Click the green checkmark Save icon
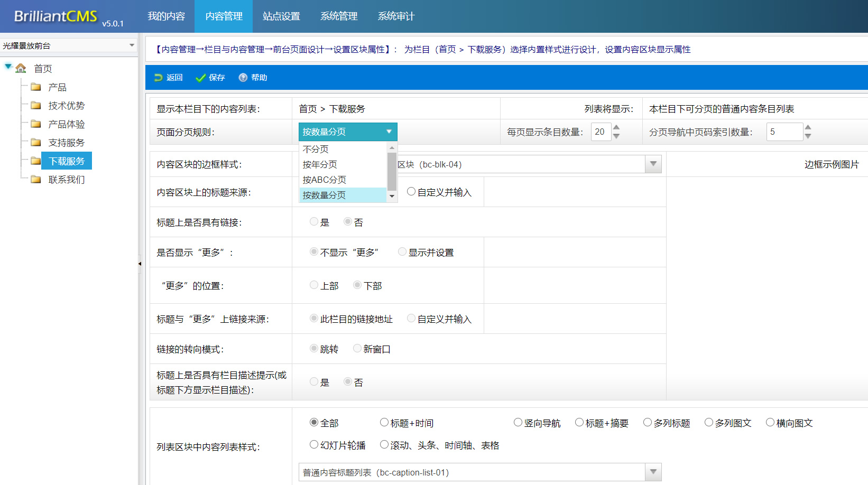868x485 pixels. pyautogui.click(x=200, y=78)
